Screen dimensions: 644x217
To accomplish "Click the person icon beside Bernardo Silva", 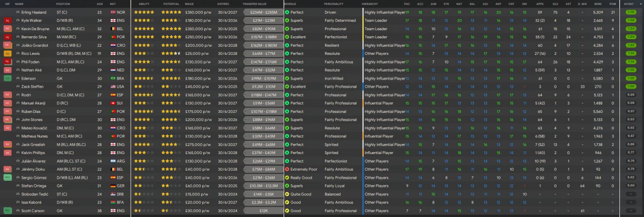I will (18, 37).
